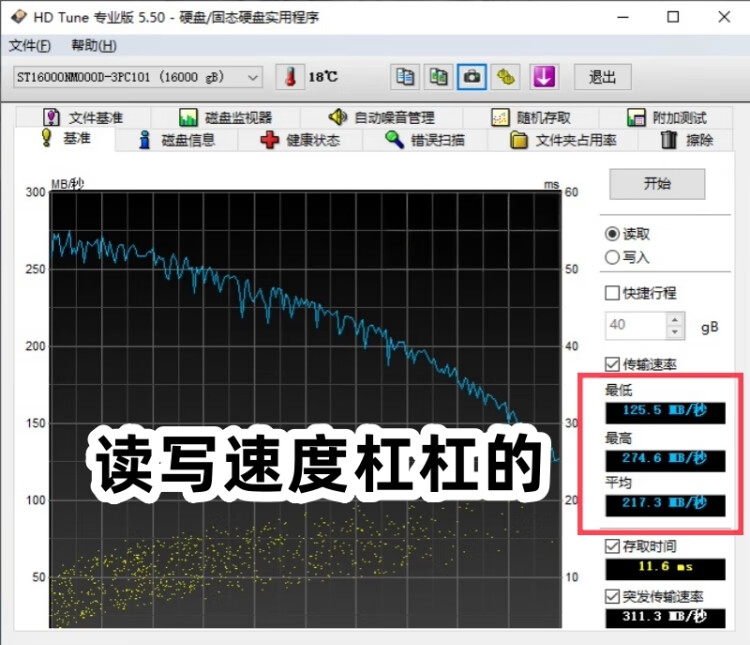750x645 pixels.
Task: Open the 文件(F) menu
Action: [x=30, y=46]
